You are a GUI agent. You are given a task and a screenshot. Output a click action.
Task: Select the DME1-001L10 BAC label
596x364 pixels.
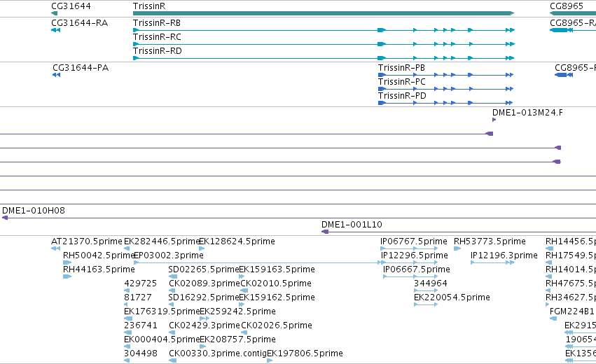click(x=352, y=225)
